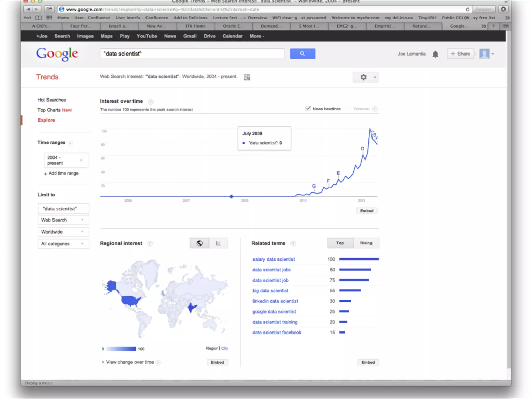Click the blue search magnifier button
532x399 pixels.
tap(302, 54)
